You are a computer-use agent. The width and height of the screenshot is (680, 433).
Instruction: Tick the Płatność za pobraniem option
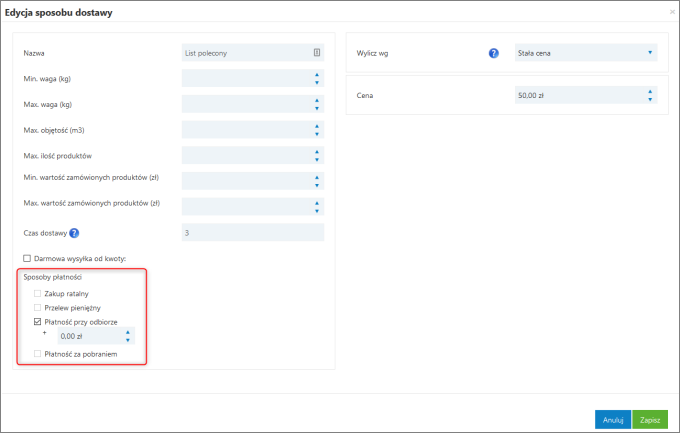(x=37, y=354)
